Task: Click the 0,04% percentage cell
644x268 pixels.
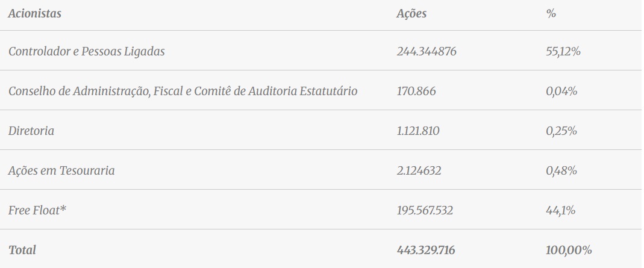Action: coord(561,91)
